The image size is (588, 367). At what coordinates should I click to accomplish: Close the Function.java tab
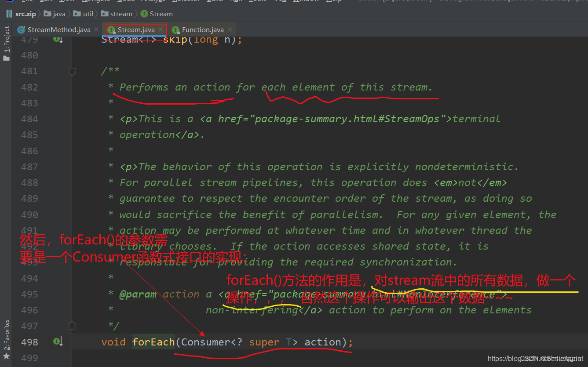pos(230,30)
